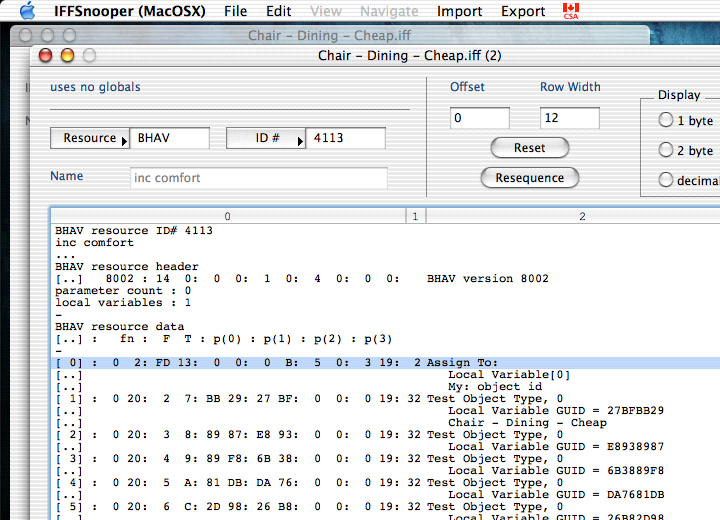This screenshot has height=520, width=720.
Task: Select the 1 byte display option
Action: 666,121
